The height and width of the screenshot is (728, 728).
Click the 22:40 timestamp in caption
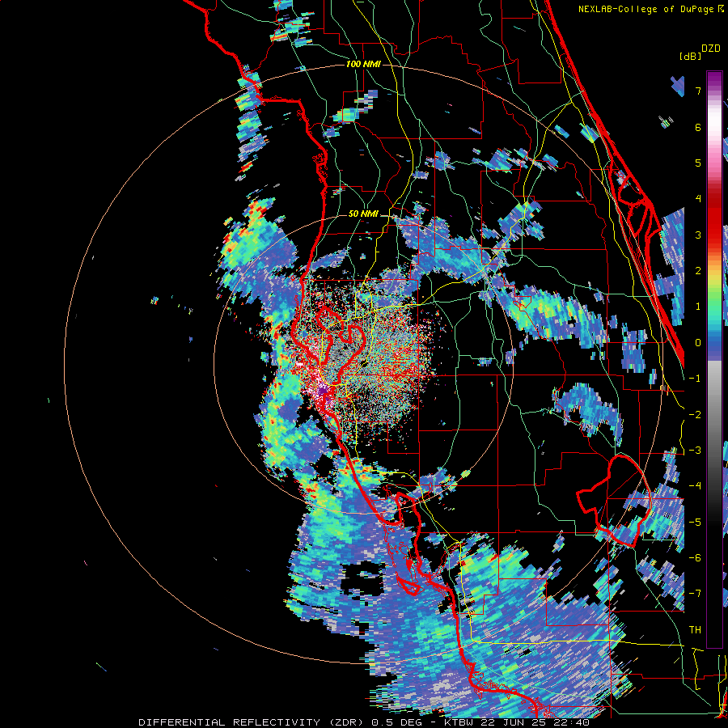[574, 722]
